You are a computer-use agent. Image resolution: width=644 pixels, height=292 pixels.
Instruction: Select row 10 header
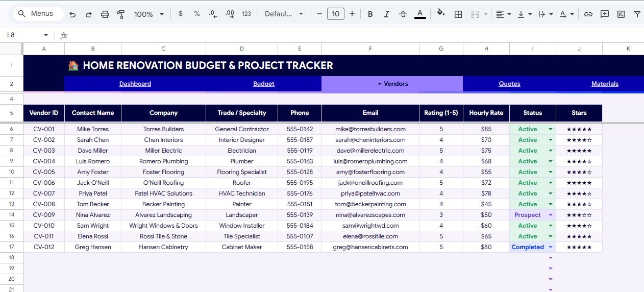(x=11, y=172)
